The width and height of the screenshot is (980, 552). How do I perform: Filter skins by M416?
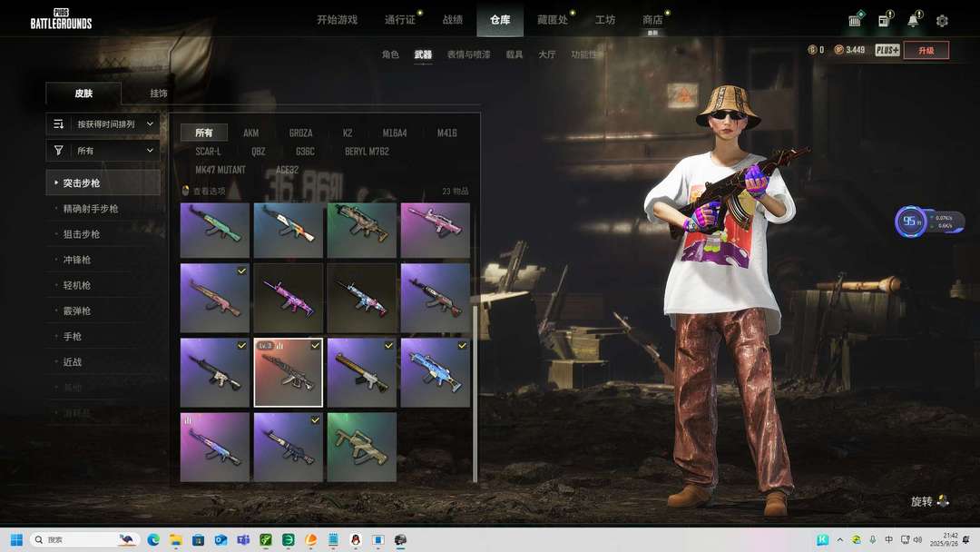click(446, 133)
